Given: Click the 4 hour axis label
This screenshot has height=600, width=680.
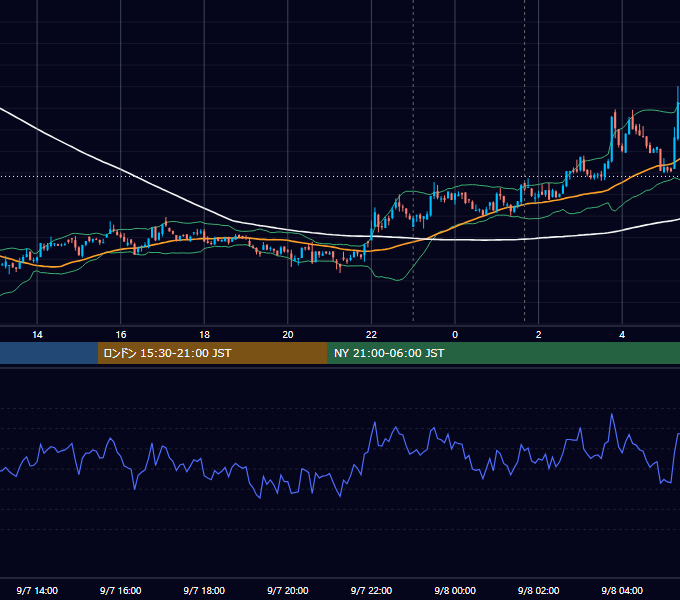Looking at the screenshot, I should tap(622, 335).
